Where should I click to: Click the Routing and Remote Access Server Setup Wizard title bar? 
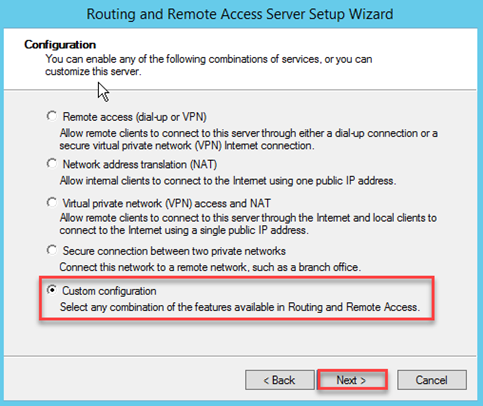click(x=240, y=14)
